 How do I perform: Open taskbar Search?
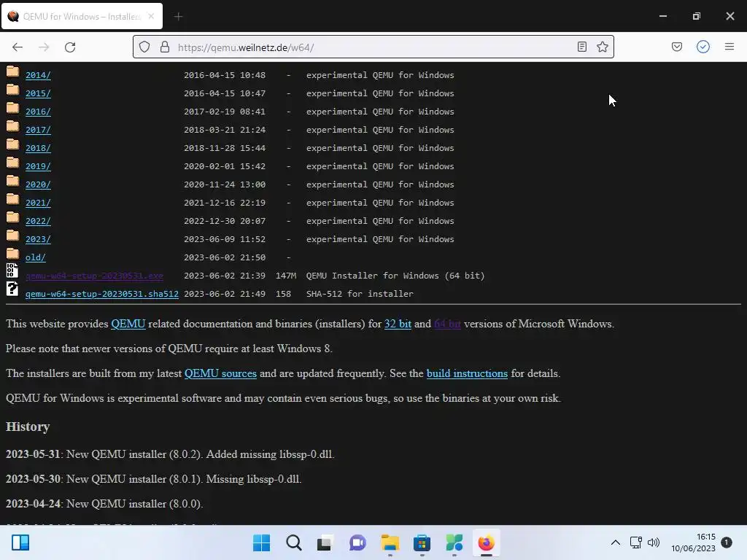(x=293, y=542)
